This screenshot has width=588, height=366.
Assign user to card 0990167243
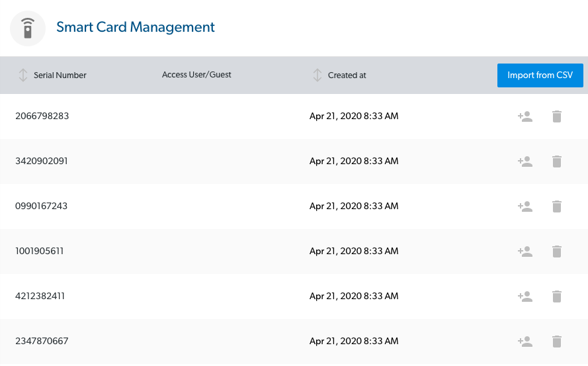point(525,206)
